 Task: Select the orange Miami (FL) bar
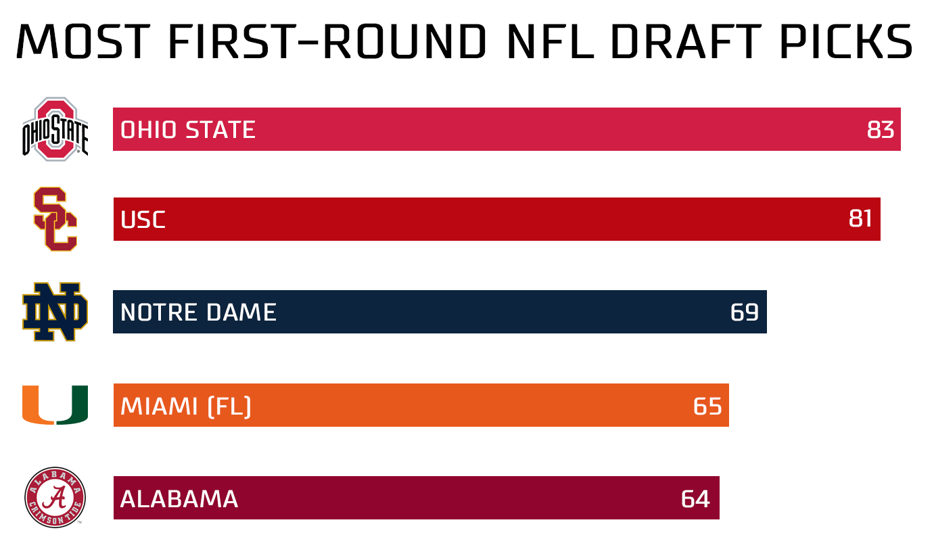click(421, 405)
